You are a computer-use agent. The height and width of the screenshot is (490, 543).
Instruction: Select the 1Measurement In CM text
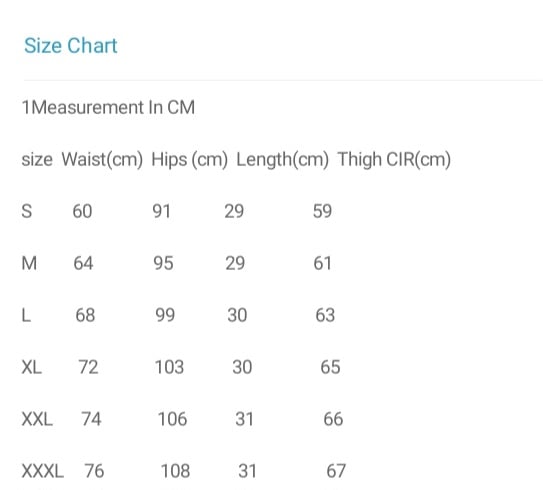(x=108, y=107)
